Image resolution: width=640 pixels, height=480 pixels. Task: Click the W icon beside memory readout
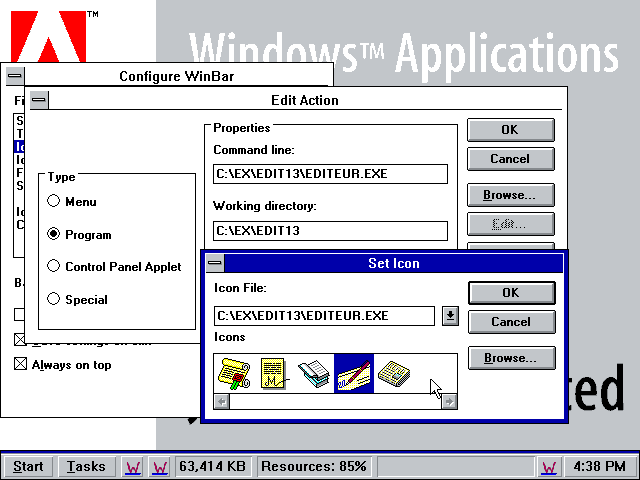click(x=160, y=466)
